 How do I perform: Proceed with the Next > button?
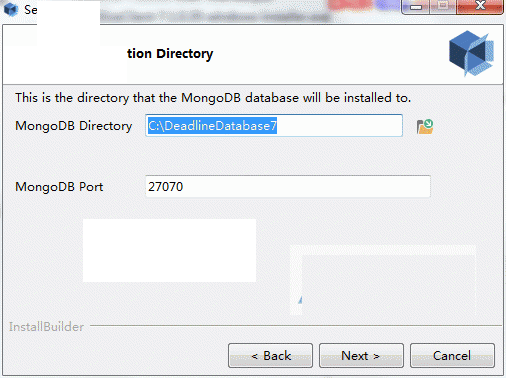tap(361, 356)
